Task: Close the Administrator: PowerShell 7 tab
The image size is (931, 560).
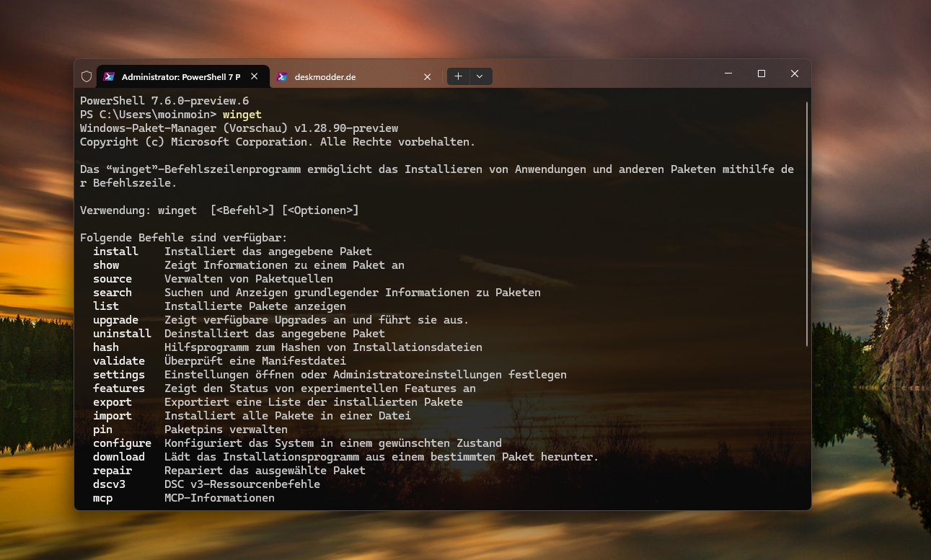Action: pos(254,76)
